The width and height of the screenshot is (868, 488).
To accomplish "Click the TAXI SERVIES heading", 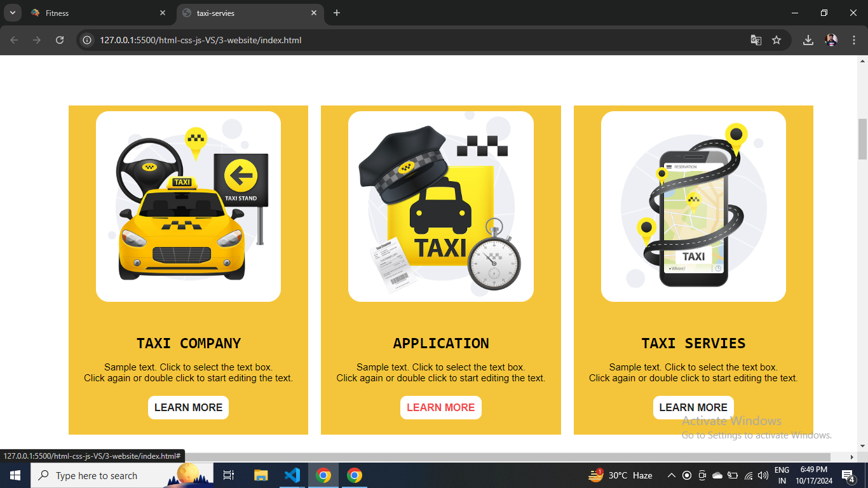I will point(693,343).
